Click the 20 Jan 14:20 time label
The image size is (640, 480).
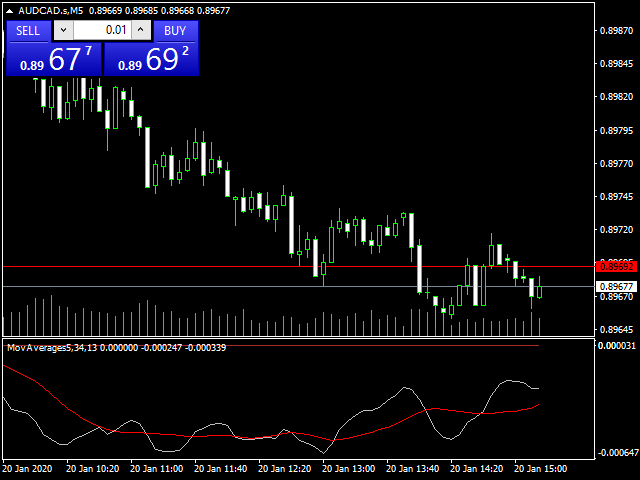pyautogui.click(x=476, y=469)
